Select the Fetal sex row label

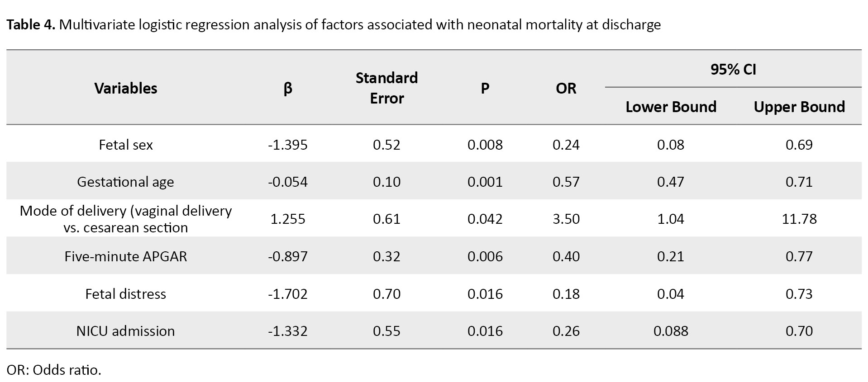click(126, 145)
